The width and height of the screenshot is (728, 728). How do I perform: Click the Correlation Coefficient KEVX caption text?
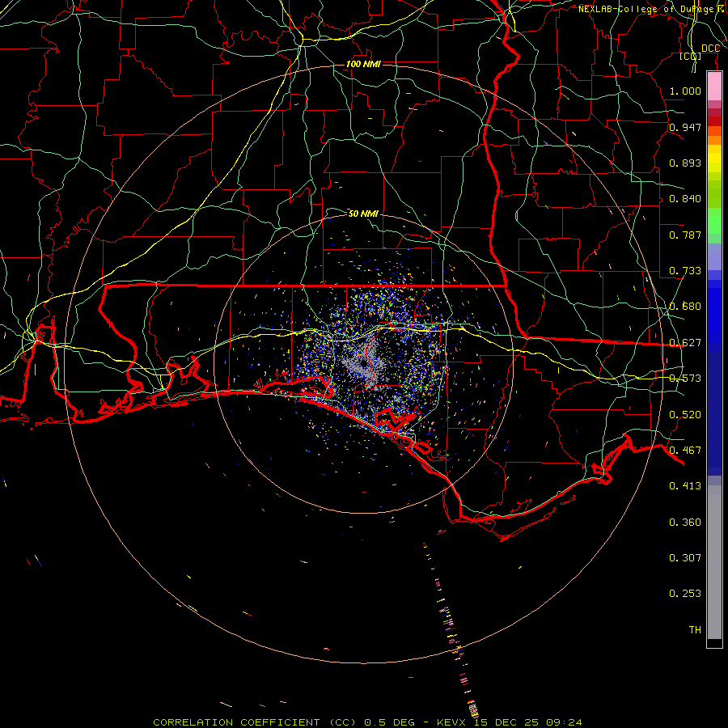(367, 722)
